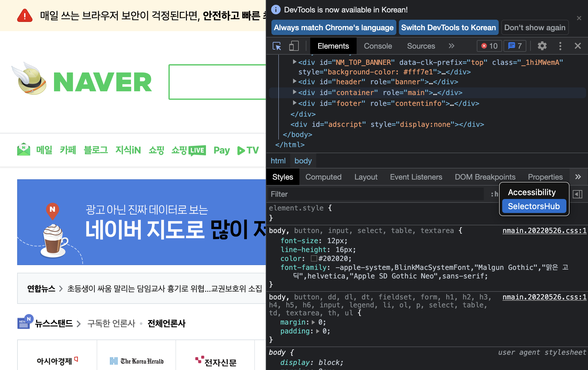Expand the margin shorthand property
The image size is (588, 370).
click(313, 322)
